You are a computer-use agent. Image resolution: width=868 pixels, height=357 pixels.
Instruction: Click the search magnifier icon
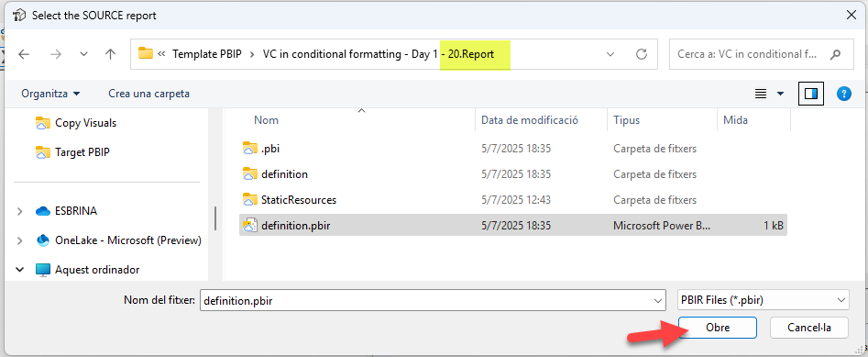point(835,54)
